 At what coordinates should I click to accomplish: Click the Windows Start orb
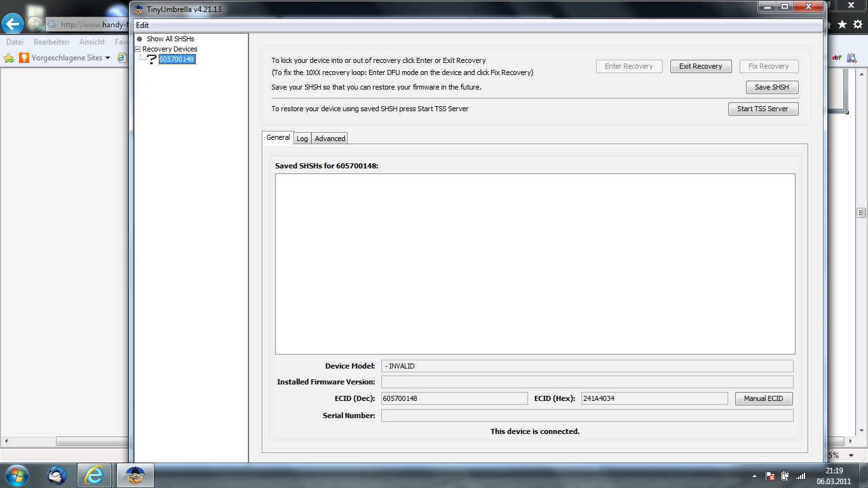pyautogui.click(x=15, y=475)
